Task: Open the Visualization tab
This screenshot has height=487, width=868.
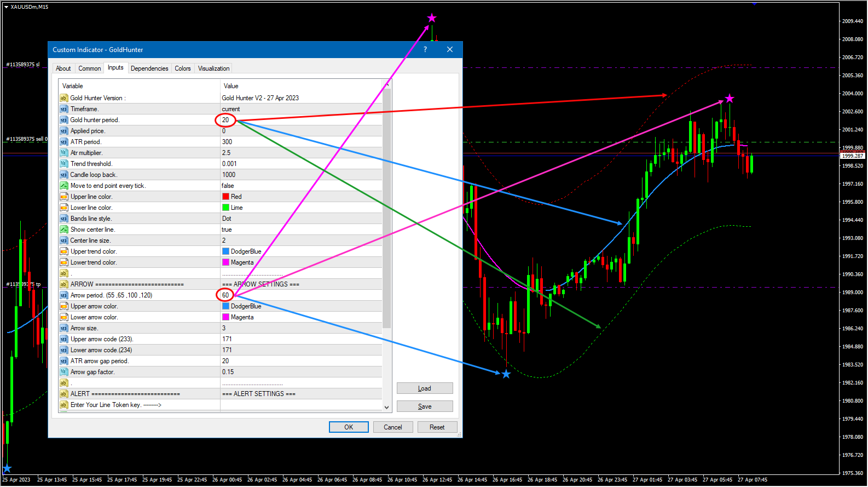Action: [213, 68]
